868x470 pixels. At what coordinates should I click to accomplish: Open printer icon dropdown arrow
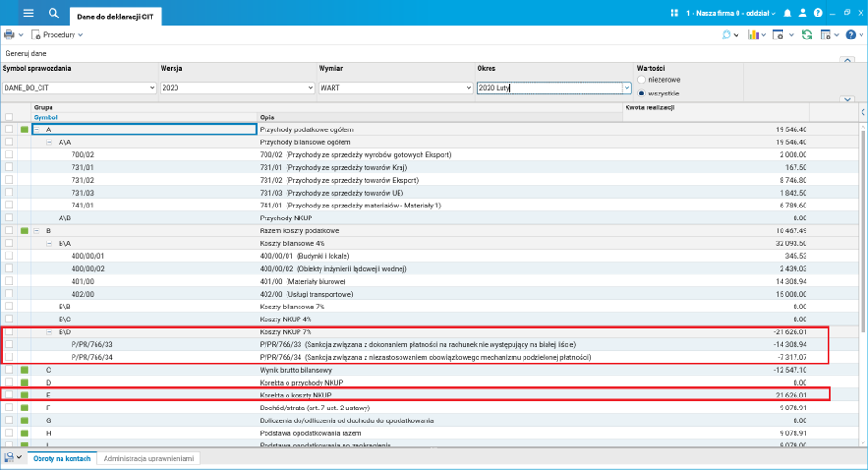click(21, 35)
